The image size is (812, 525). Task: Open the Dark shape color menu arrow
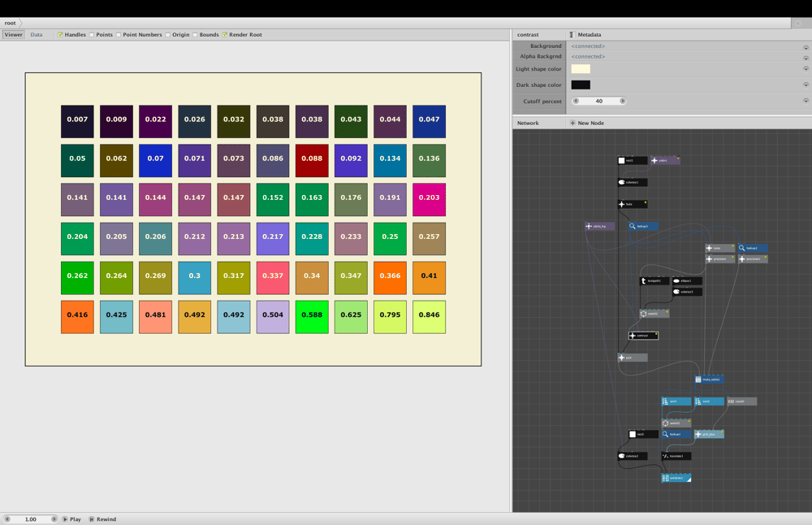(x=806, y=85)
